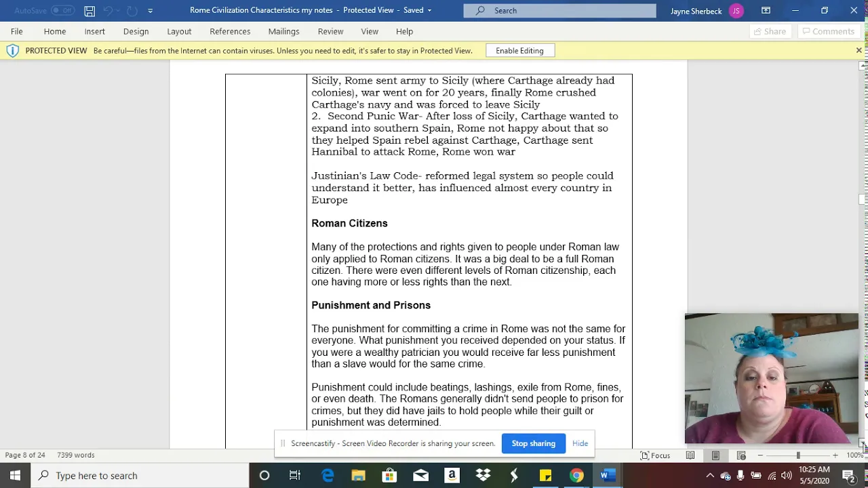Switch to the Home tab
868x488 pixels.
[55, 31]
